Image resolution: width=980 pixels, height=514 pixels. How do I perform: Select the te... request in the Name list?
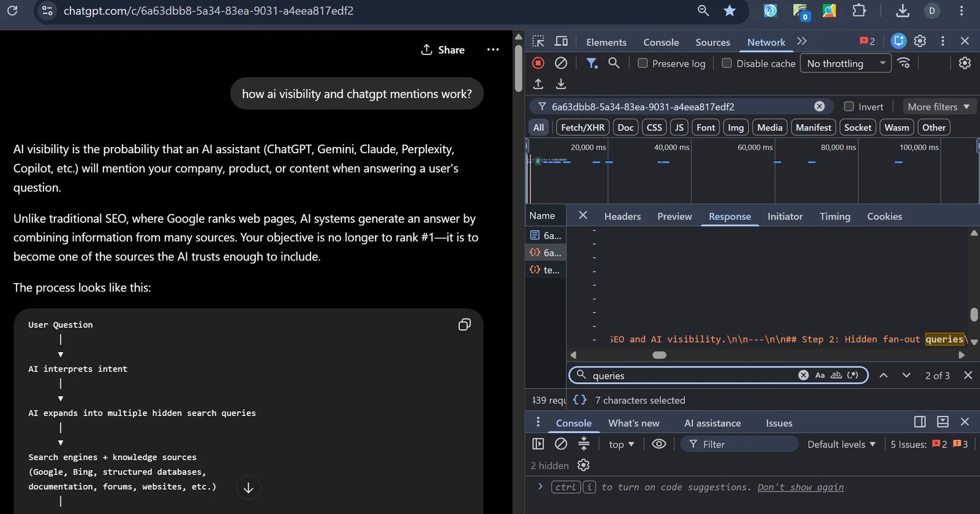pos(545,270)
